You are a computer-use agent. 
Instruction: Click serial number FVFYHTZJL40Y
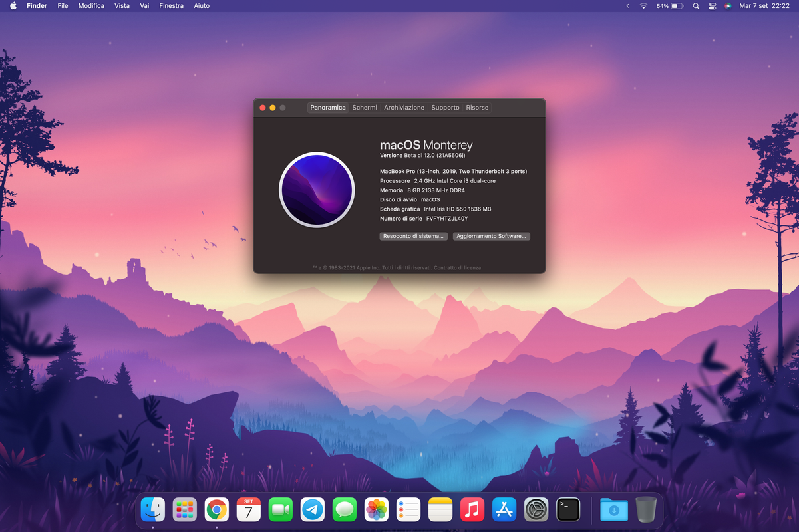coord(447,219)
